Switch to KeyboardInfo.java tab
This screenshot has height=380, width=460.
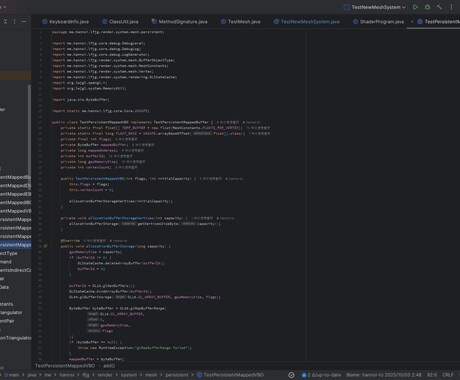[66, 22]
